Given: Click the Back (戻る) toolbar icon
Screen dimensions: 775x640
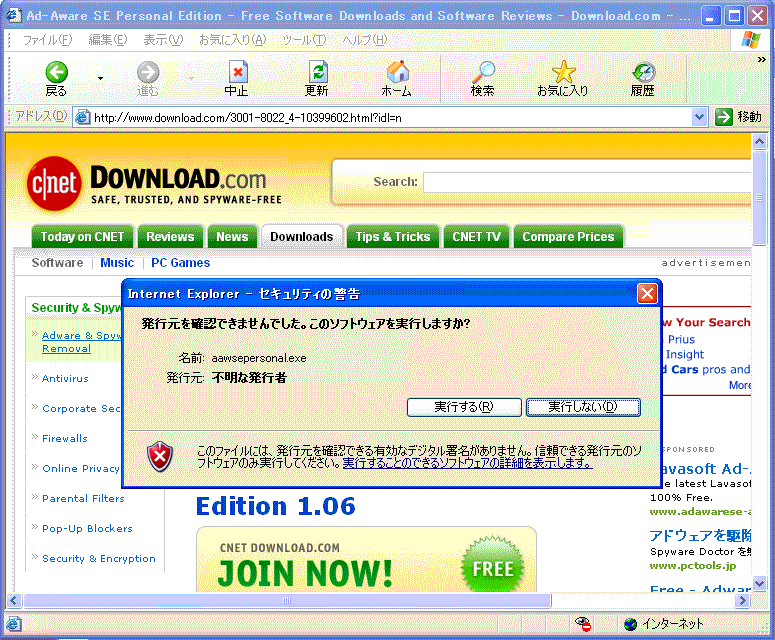Looking at the screenshot, I should (56, 73).
